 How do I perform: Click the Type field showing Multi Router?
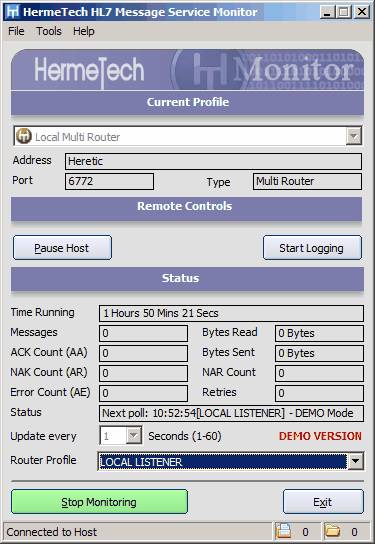(x=307, y=181)
